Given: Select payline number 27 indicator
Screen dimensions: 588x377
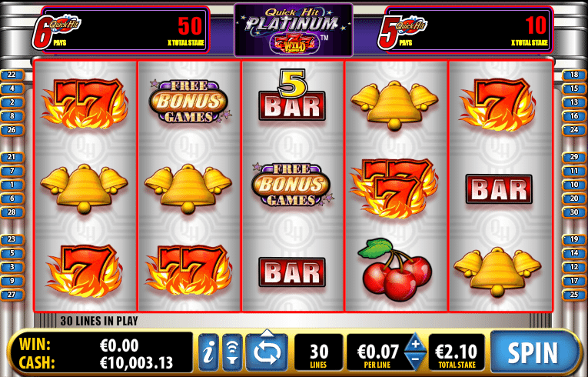Looking at the screenshot, I should click(12, 295).
